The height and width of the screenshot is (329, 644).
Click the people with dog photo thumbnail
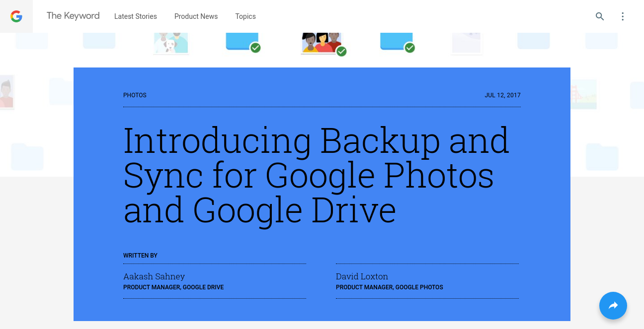click(x=171, y=43)
